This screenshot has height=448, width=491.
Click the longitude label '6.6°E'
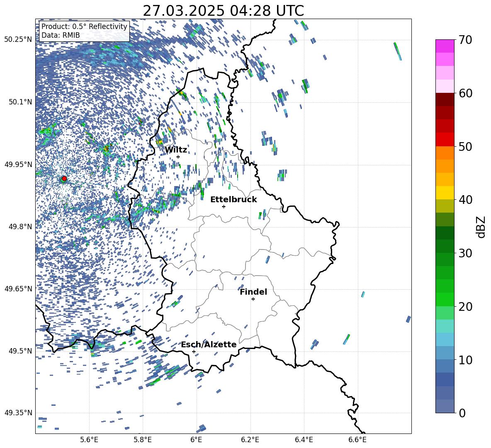(357, 440)
